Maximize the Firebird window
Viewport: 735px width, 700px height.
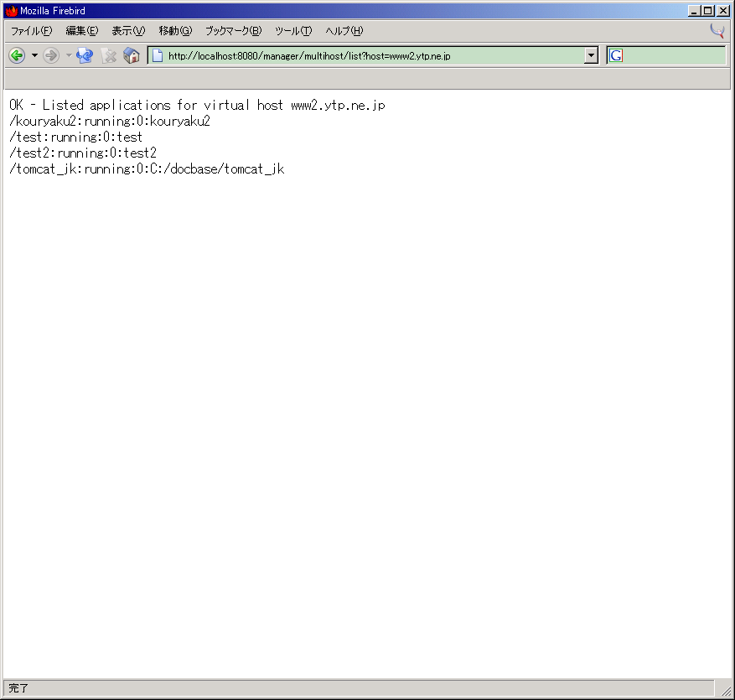click(708, 11)
